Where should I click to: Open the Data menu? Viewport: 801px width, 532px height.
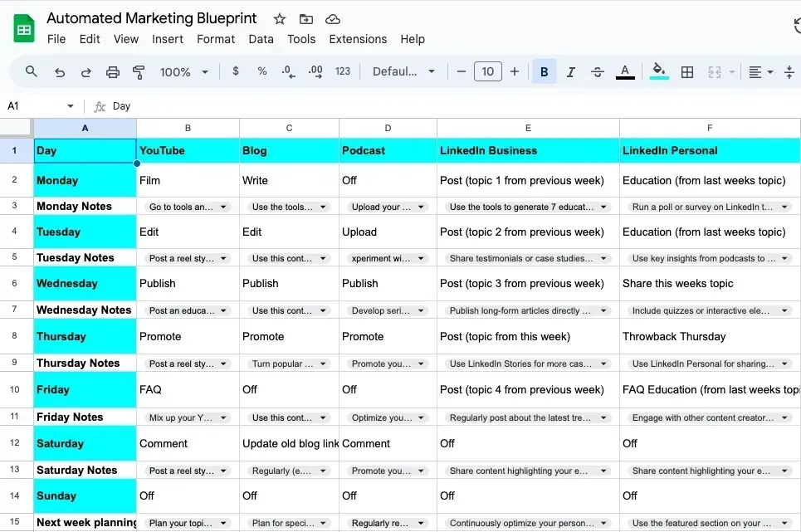261,39
